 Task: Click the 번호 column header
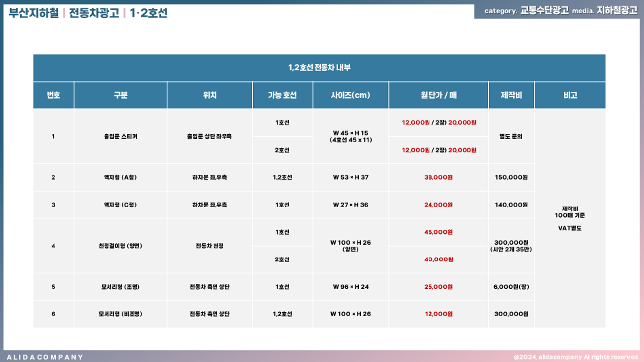[x=54, y=95]
